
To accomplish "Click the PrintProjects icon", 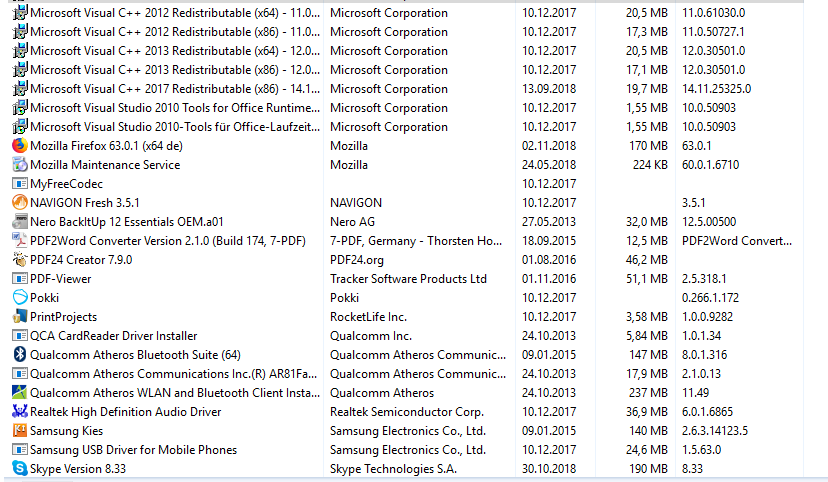I will coord(20,317).
